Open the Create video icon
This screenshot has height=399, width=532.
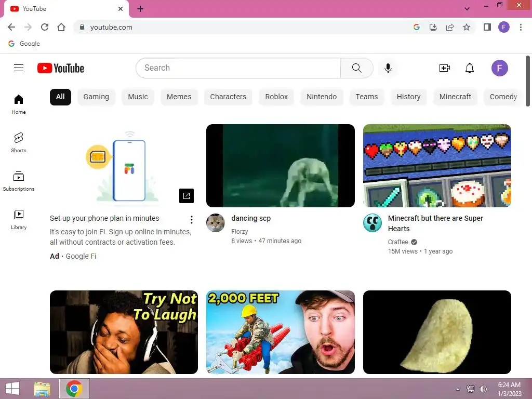445,68
